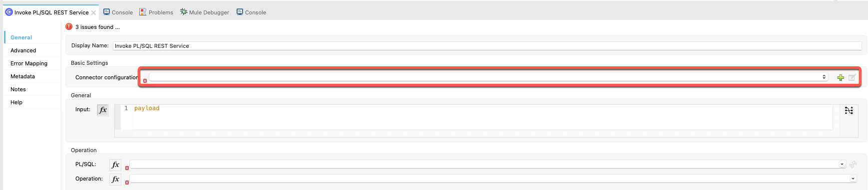Open the Connector configuration dropdown
The image size is (868, 190).
coord(488,77)
